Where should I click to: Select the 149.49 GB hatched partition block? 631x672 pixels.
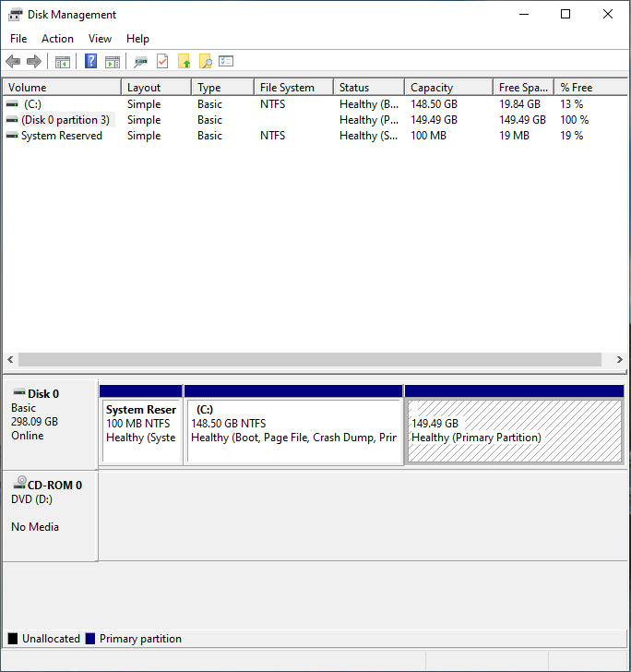[514, 431]
